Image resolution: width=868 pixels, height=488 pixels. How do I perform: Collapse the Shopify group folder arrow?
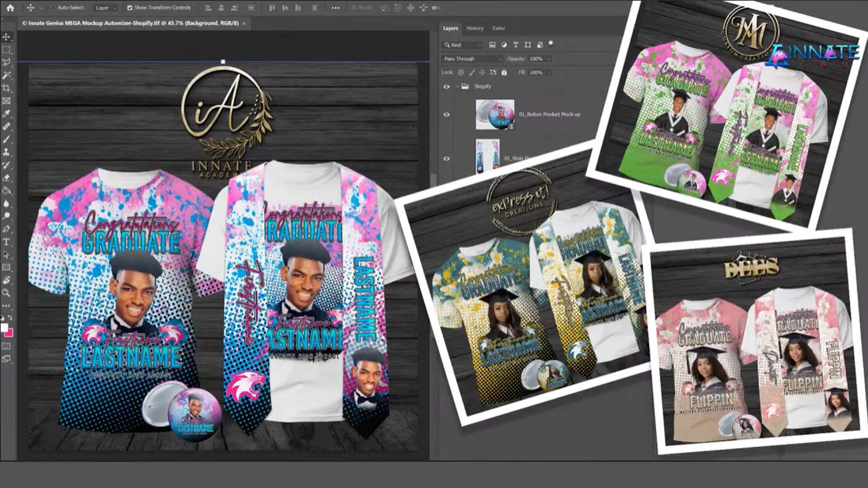coord(457,86)
